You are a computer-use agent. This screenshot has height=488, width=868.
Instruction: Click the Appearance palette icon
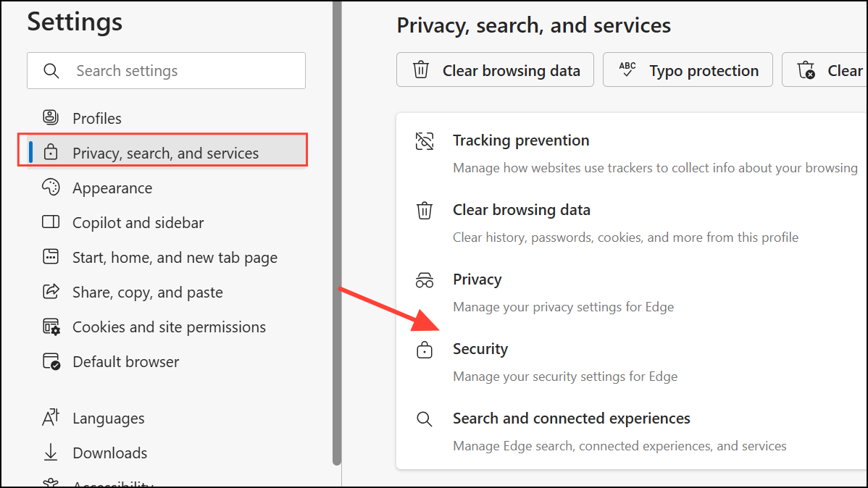tap(49, 188)
